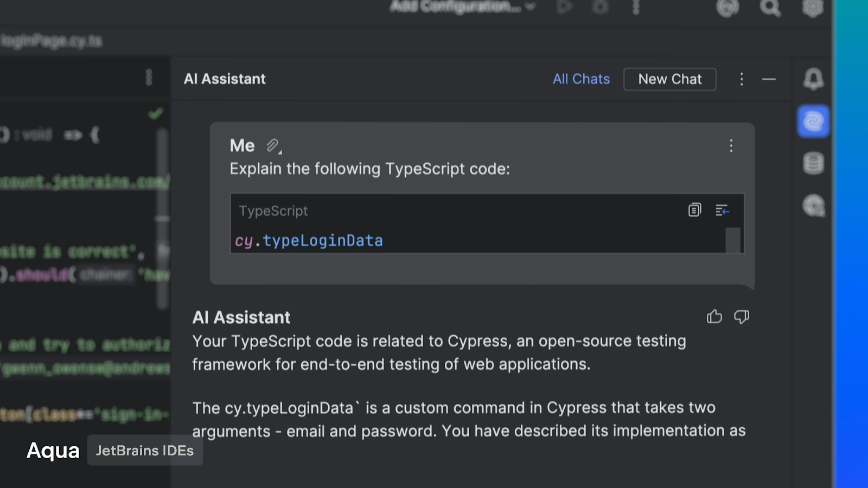Click the code block scrollbar
Screen dimensions: 868x488
[733, 240]
